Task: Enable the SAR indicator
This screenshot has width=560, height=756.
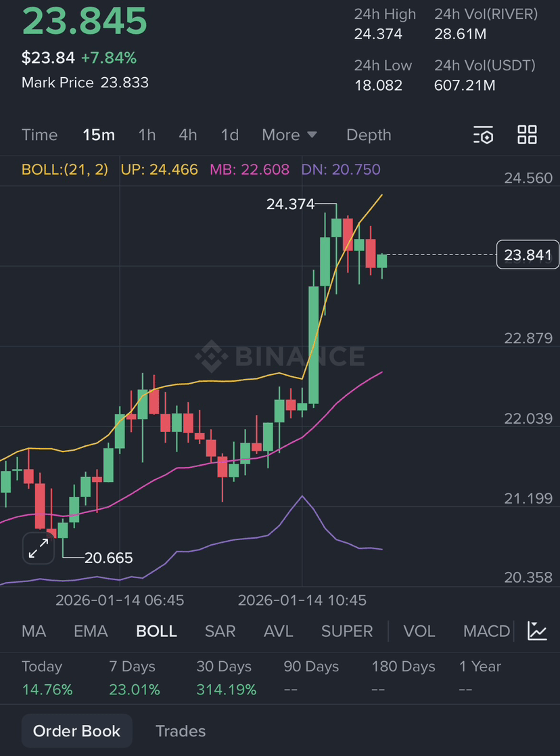Action: (220, 631)
